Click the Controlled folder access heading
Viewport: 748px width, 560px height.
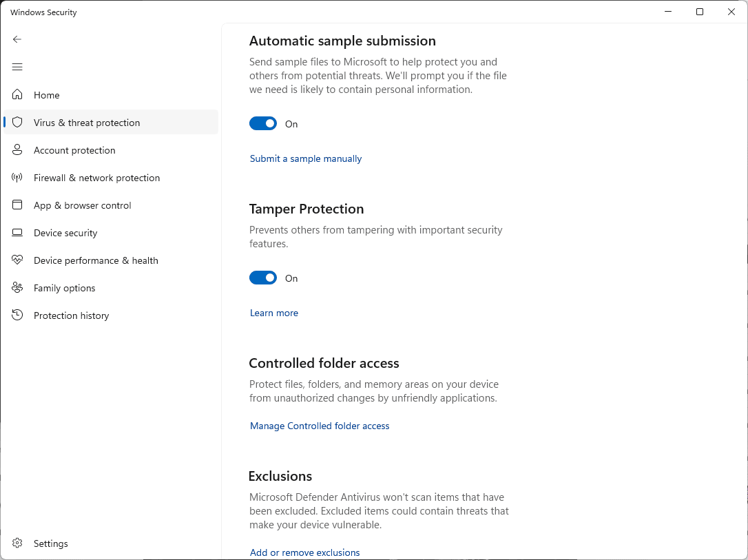(324, 364)
